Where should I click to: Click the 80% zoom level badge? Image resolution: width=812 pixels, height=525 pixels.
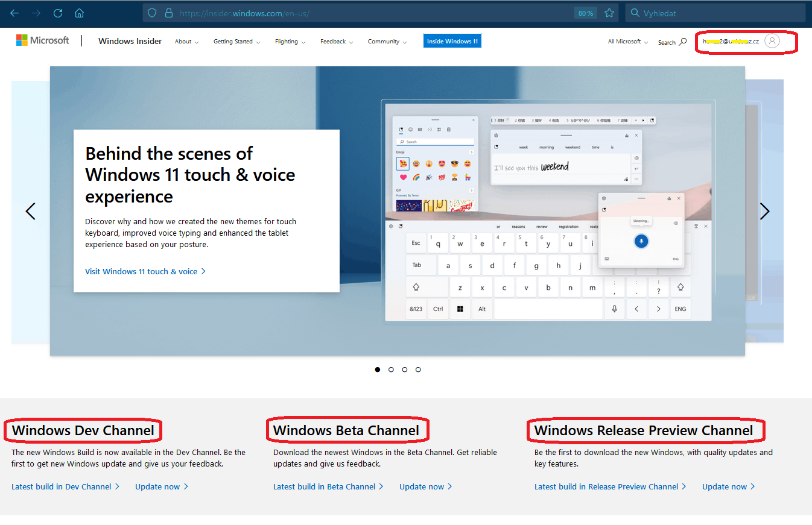(585, 13)
